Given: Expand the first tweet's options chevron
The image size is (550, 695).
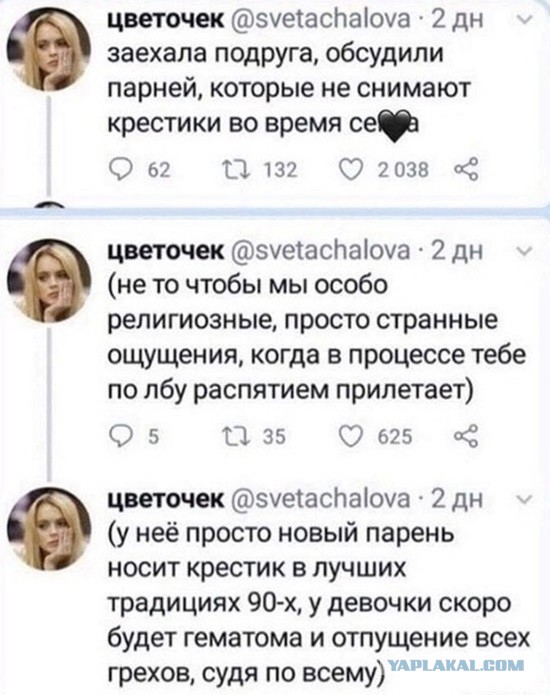Looking at the screenshot, I should coord(525,20).
